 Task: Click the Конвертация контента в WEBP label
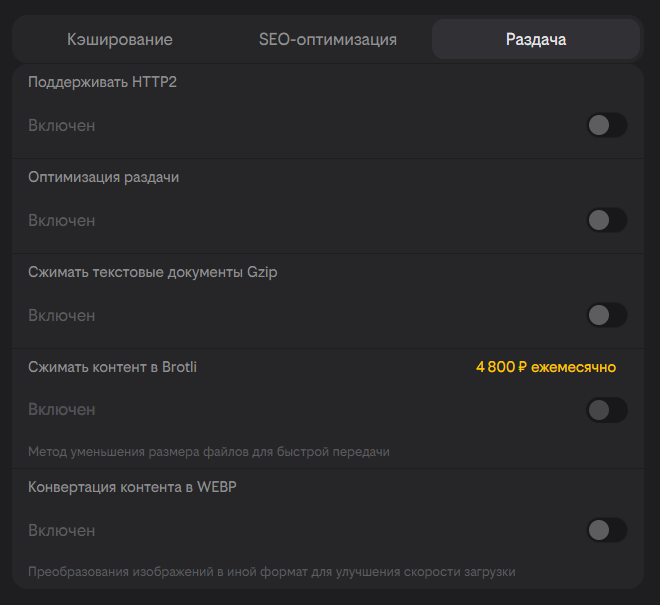click(132, 487)
